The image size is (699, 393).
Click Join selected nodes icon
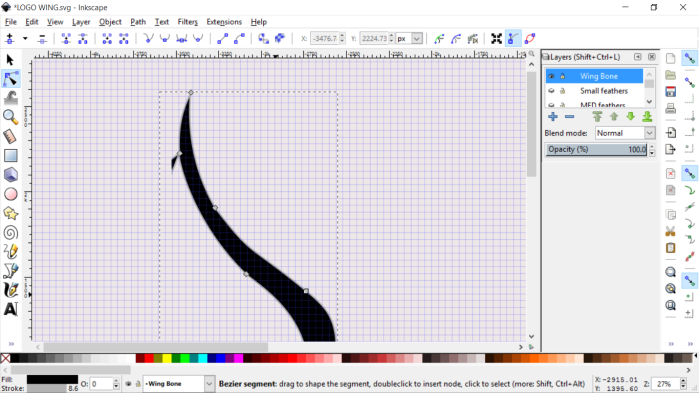pyautogui.click(x=66, y=39)
